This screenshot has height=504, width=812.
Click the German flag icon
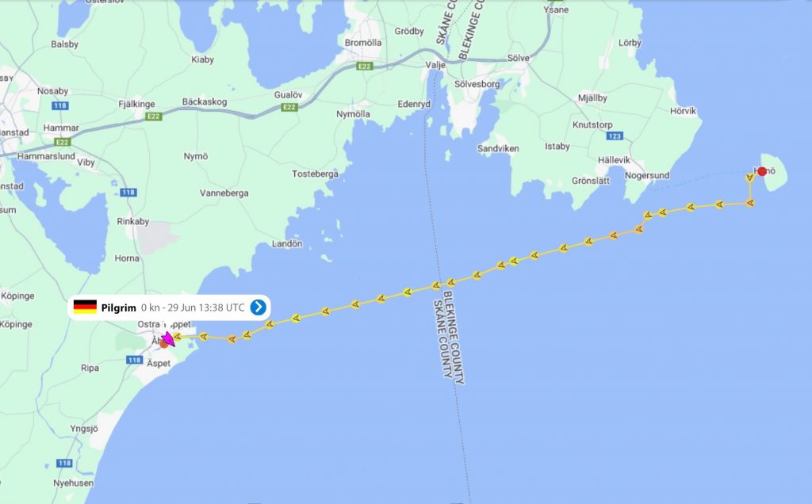pos(85,307)
